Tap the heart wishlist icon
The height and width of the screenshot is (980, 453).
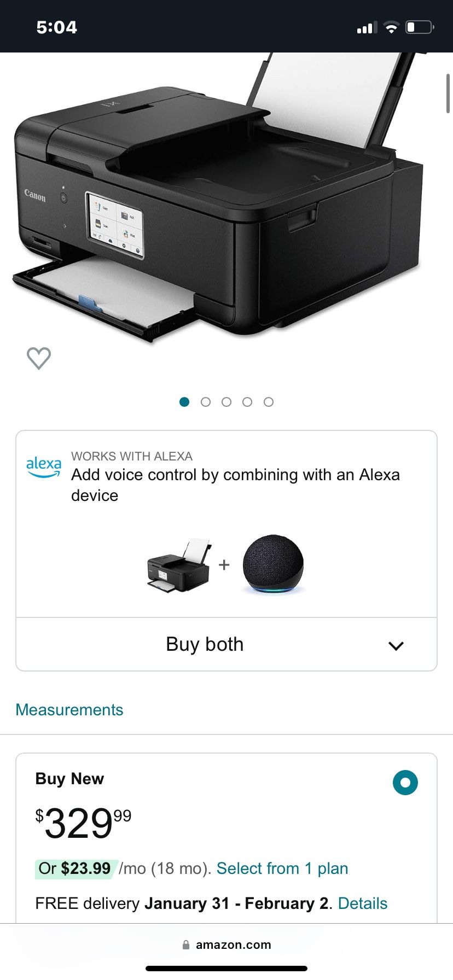click(x=39, y=359)
